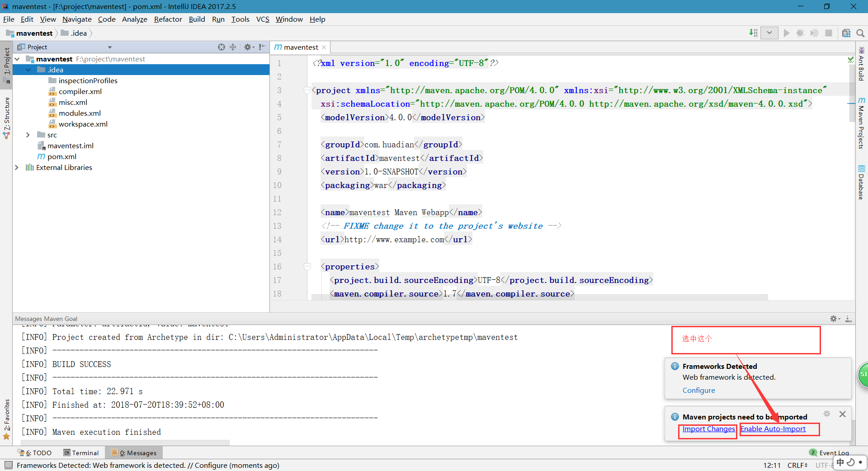Collapse the .idea folder
868x471 pixels.
(x=28, y=70)
